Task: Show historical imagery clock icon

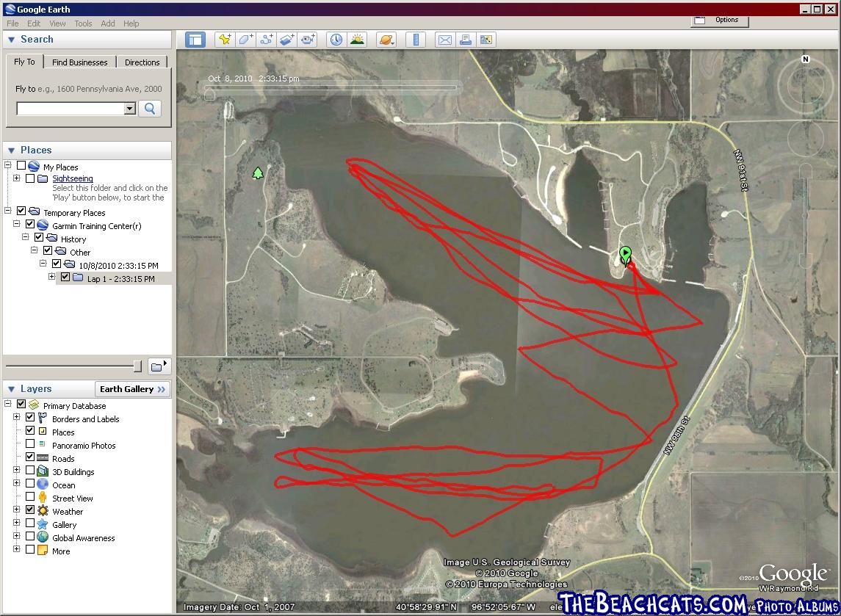Action: pos(336,40)
